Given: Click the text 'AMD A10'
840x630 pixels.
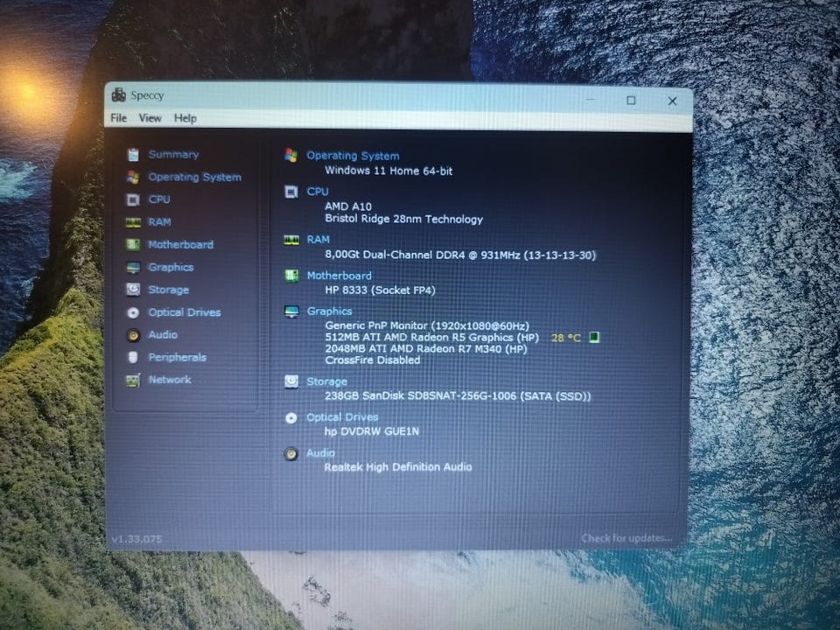Looking at the screenshot, I should click(x=348, y=206).
